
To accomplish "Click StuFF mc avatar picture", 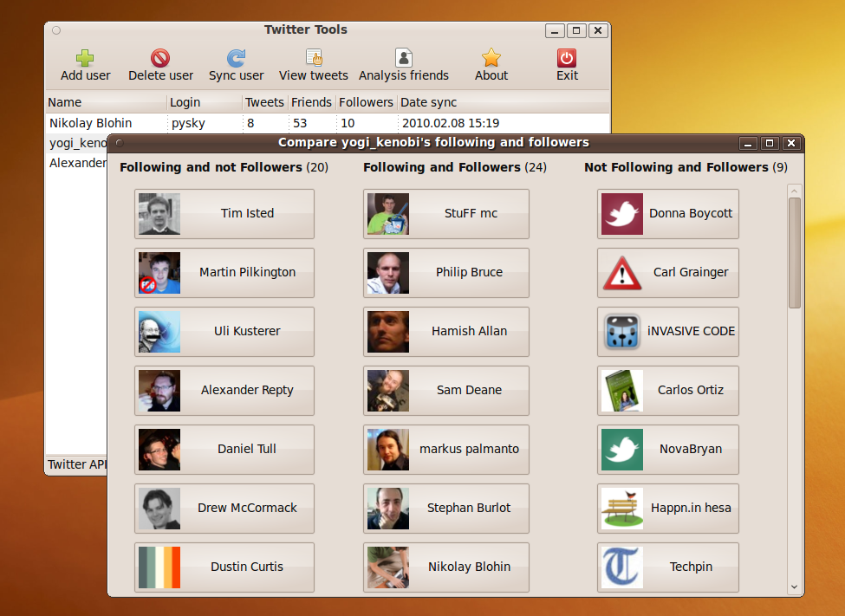I will tap(388, 214).
